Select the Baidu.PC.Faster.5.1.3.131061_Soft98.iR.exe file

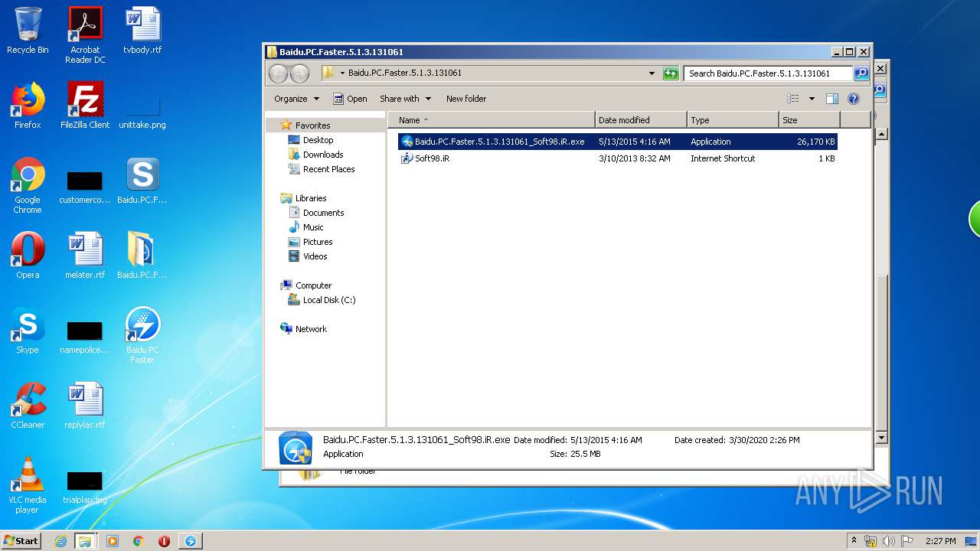[x=617, y=142]
